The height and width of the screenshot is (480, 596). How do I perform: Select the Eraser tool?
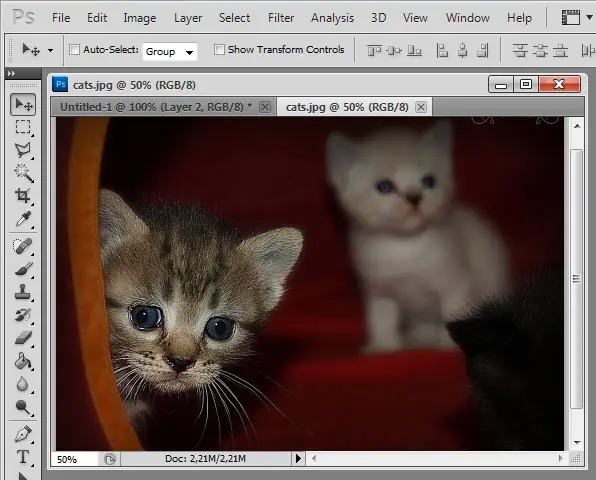23,338
